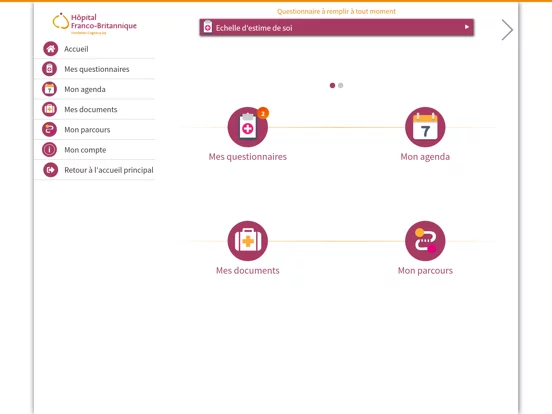
Task: Click the Retour à l'accueil principal exit icon
Action: (x=51, y=170)
